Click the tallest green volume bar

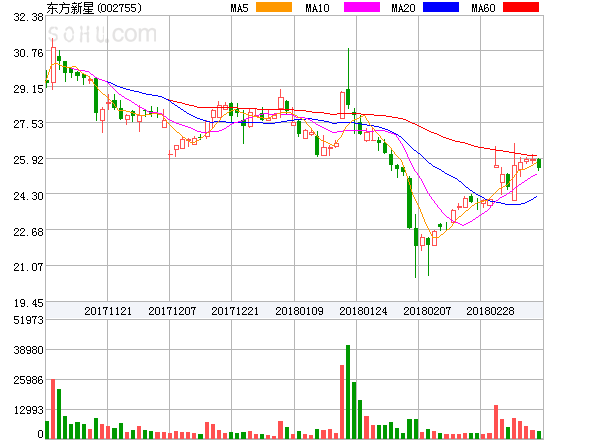348,392
